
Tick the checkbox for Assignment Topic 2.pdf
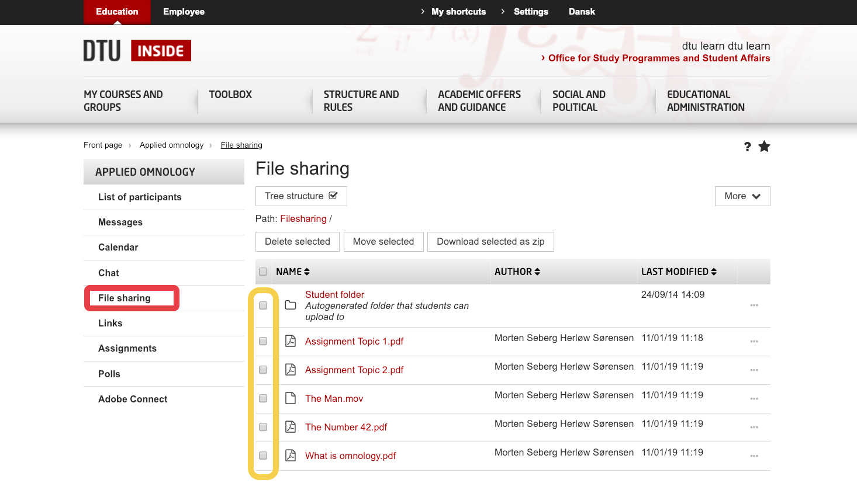coord(263,370)
